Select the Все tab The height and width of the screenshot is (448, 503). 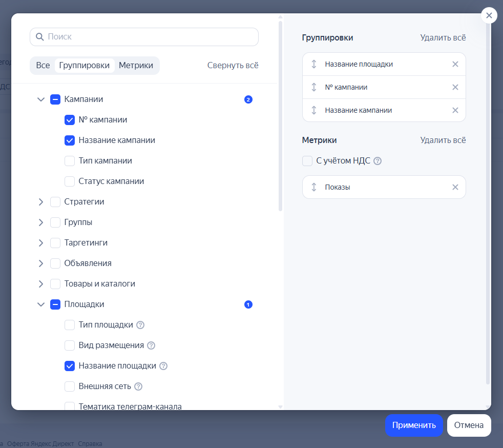(x=43, y=66)
